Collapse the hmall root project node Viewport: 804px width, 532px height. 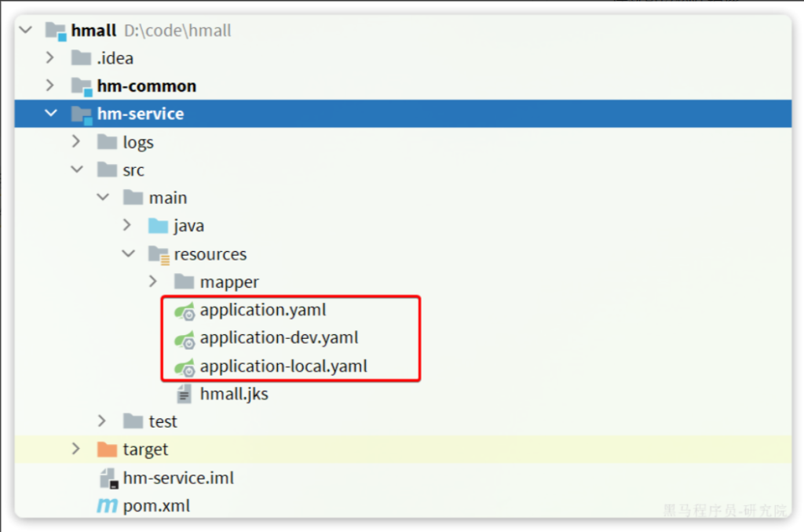coord(26,31)
